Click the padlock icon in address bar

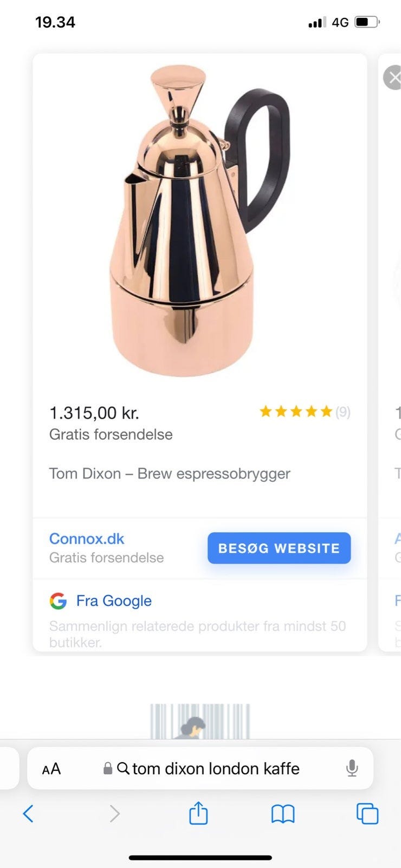tap(108, 768)
